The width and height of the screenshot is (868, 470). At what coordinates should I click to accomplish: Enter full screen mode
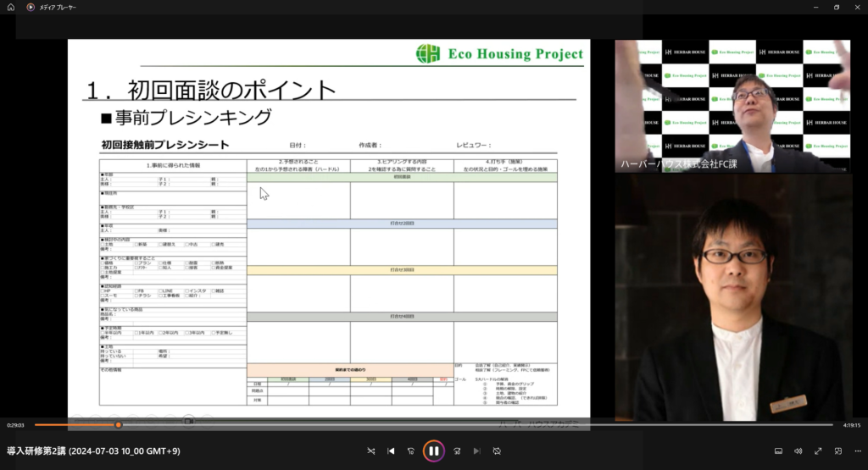[818, 451]
